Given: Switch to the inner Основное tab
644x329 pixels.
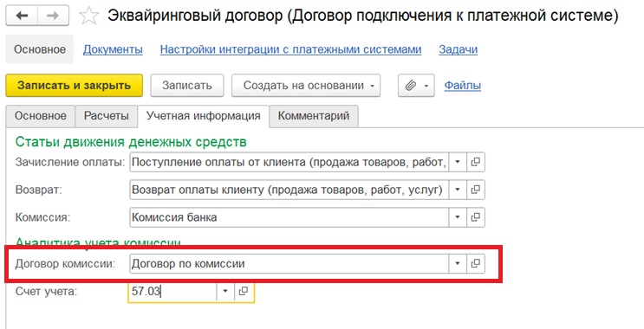Looking at the screenshot, I should pos(40,116).
